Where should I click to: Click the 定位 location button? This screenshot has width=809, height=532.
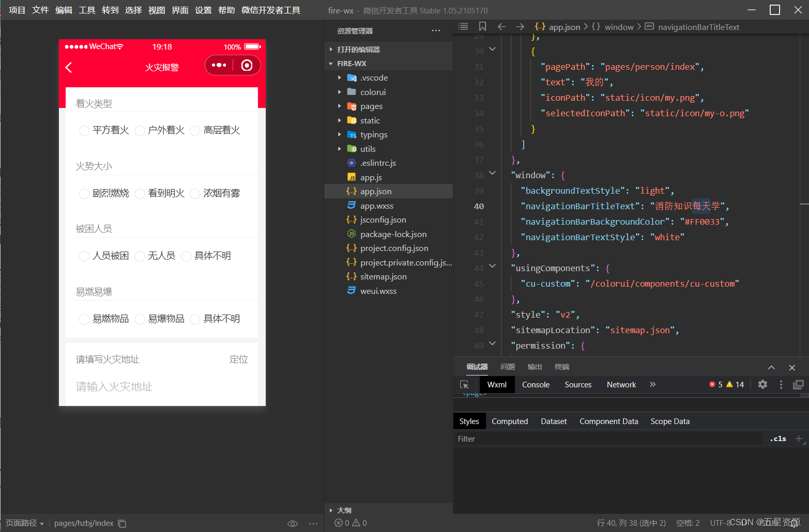tap(239, 359)
